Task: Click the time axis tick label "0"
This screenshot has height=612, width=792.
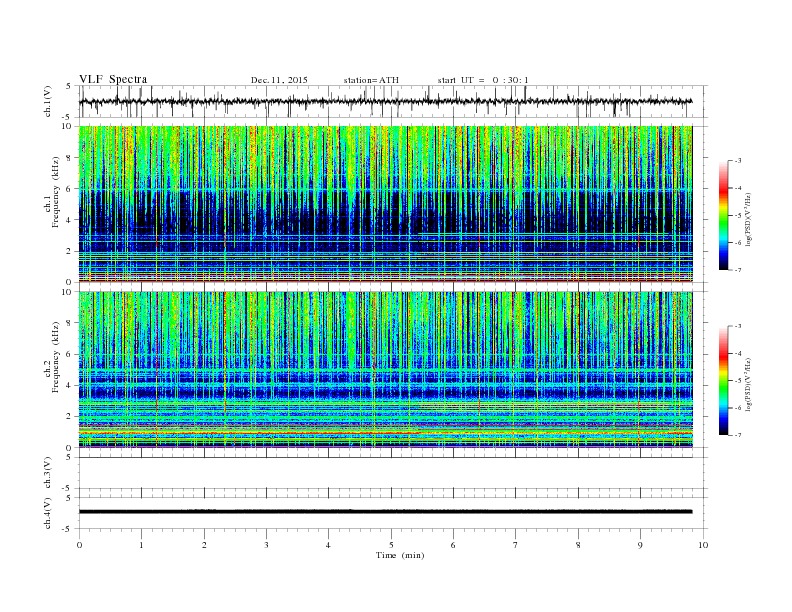Action: coord(79,545)
